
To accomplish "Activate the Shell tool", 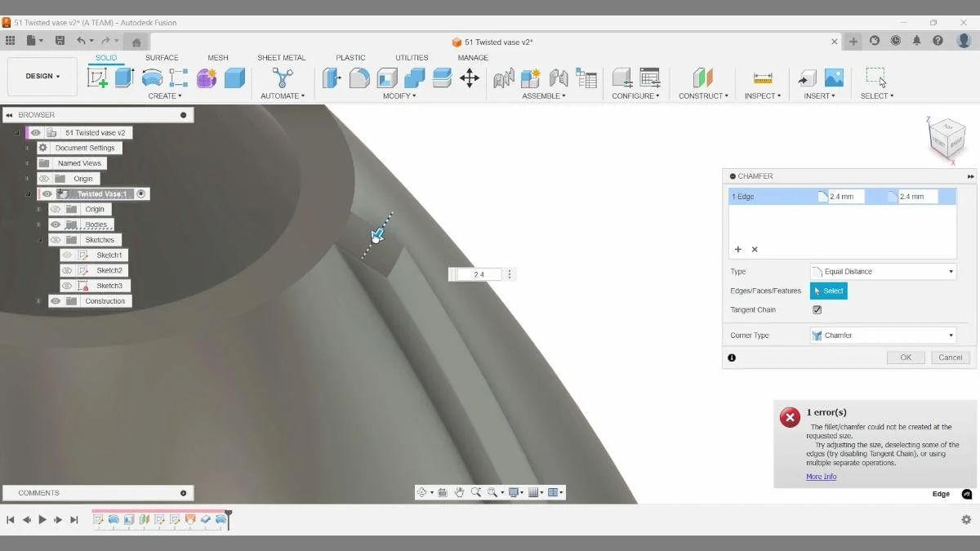I will coord(387,78).
